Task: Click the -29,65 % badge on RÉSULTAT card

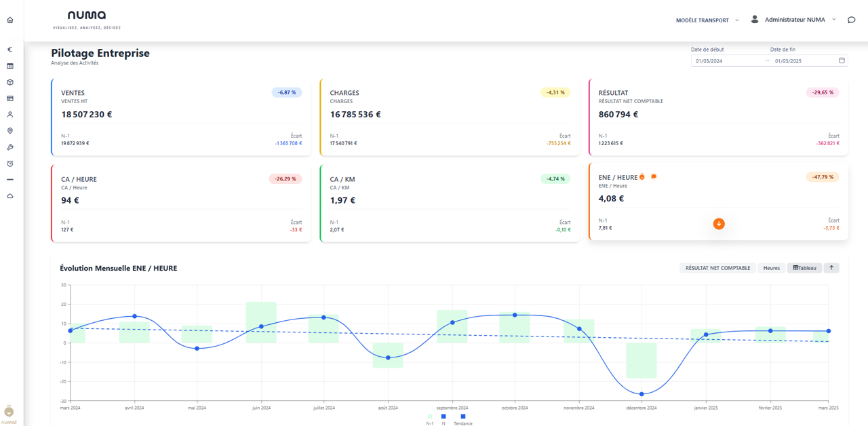Action: click(x=823, y=92)
